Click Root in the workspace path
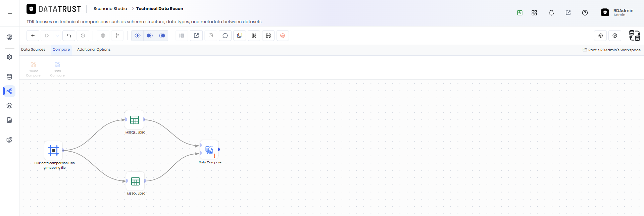This screenshot has width=644, height=216. click(x=592, y=50)
